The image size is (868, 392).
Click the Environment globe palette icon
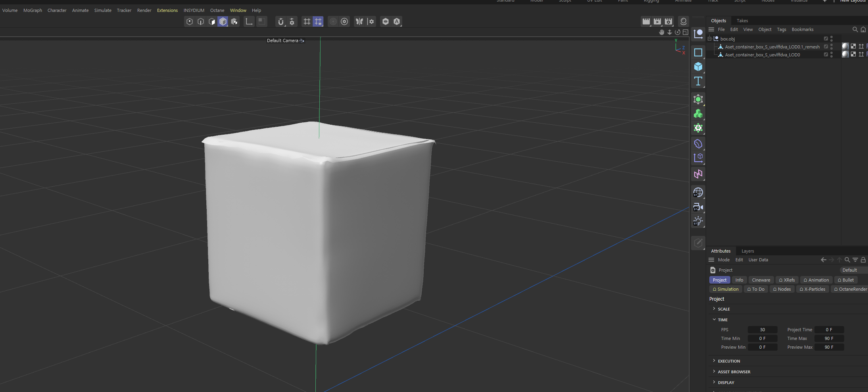pyautogui.click(x=698, y=193)
